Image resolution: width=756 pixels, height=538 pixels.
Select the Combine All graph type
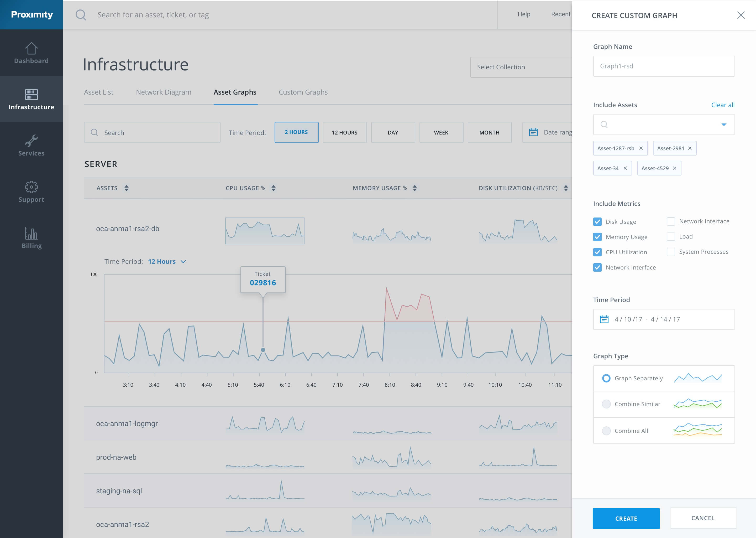click(606, 430)
